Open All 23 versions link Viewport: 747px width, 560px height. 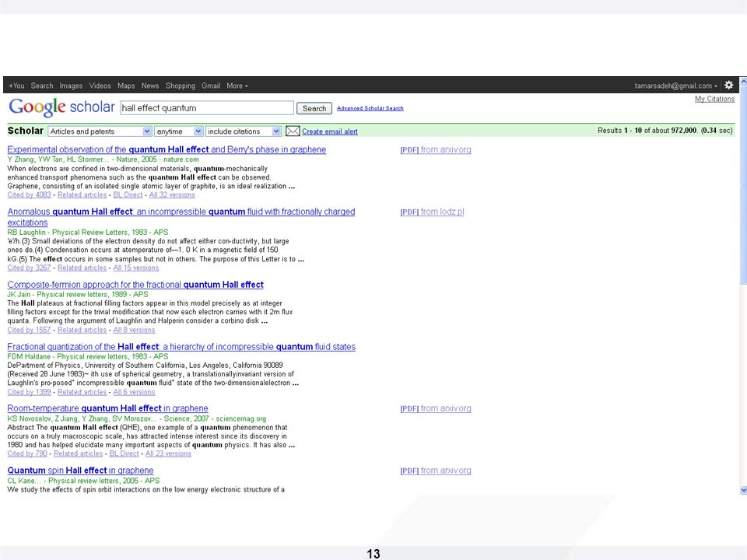tap(168, 453)
